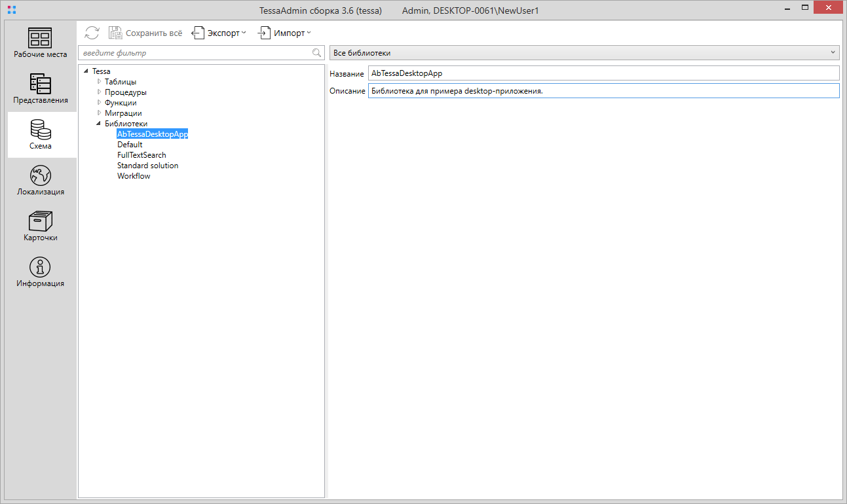847x504 pixels.
Task: Open the Экспорт dropdown menu
Action: pyautogui.click(x=219, y=33)
